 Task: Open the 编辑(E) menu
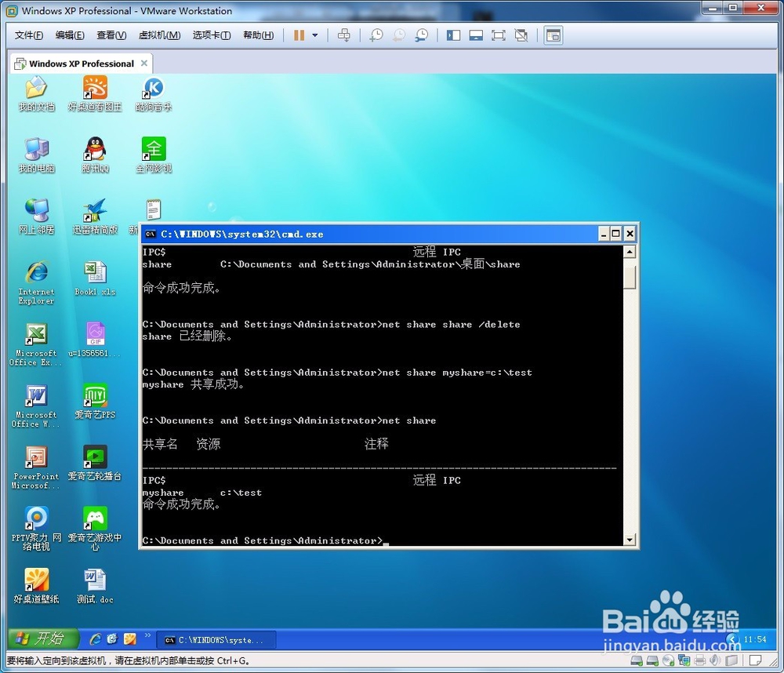coord(70,35)
